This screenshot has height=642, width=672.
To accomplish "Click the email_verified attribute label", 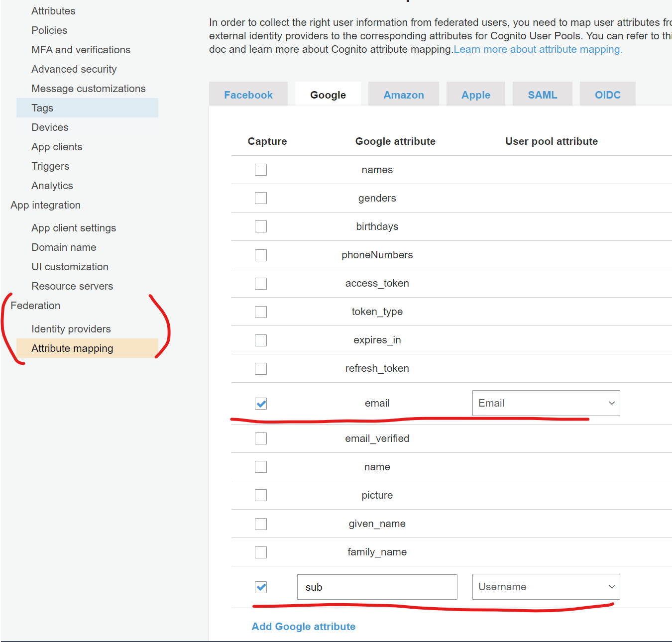I will click(x=377, y=438).
